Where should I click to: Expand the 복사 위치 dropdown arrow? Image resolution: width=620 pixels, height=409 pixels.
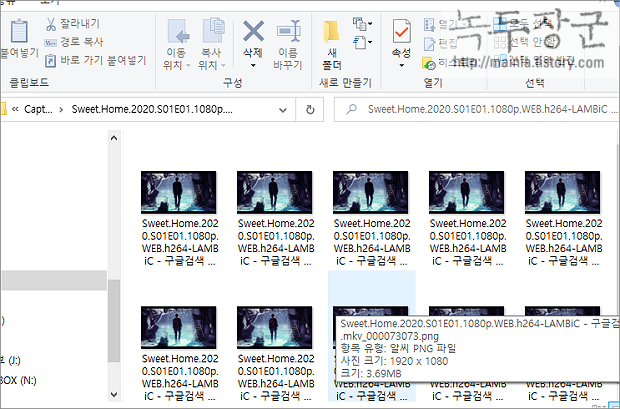(223, 65)
